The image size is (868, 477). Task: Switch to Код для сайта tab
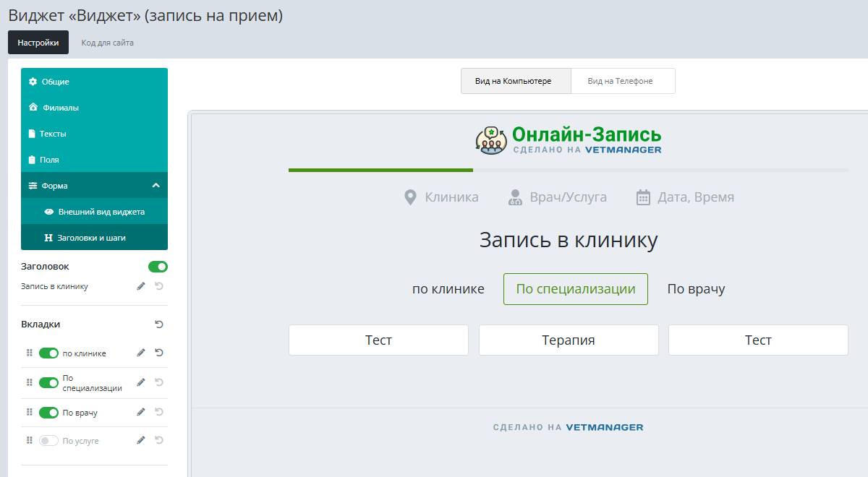pos(107,43)
